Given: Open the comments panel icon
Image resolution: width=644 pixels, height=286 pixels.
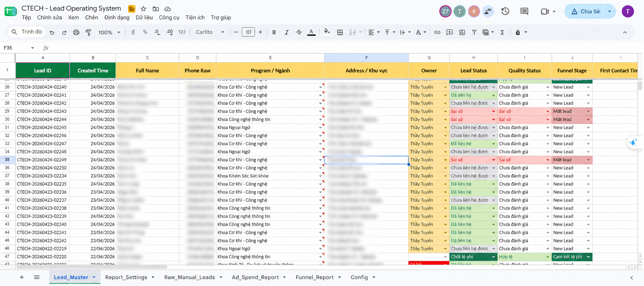Looking at the screenshot, I should click(524, 11).
